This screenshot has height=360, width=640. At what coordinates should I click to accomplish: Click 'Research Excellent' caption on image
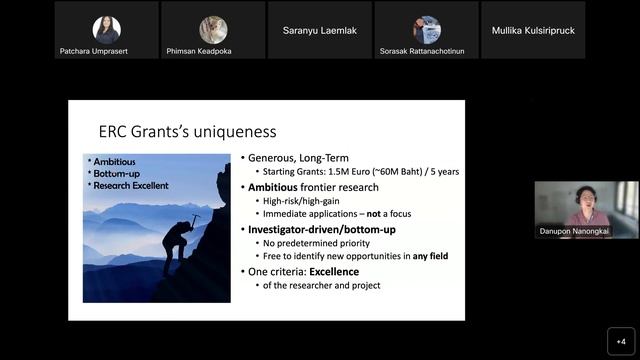point(131,186)
